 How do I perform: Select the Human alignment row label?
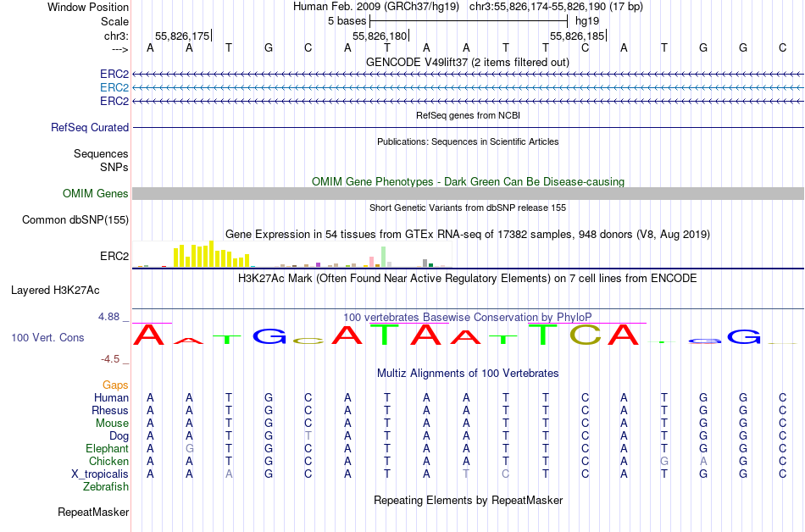(111, 397)
